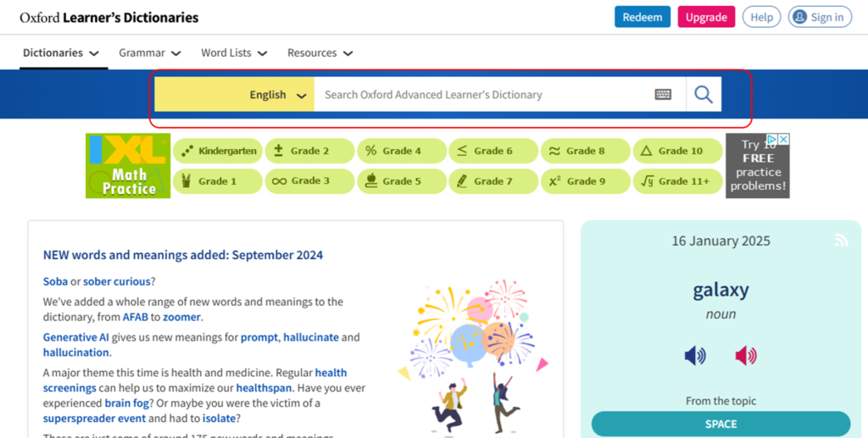The image size is (868, 438).
Task: Select Kindergarten in the IXL ad
Action: click(218, 151)
